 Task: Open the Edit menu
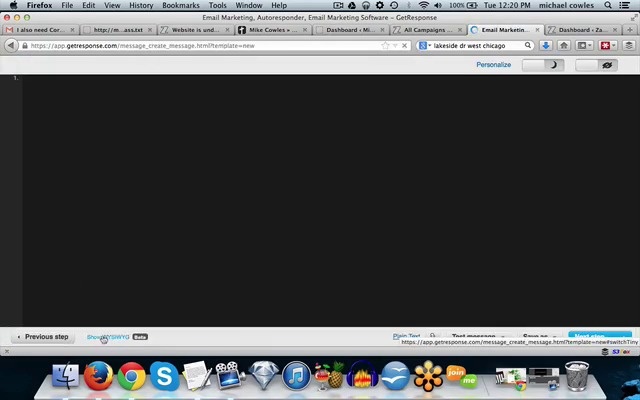[x=88, y=5]
